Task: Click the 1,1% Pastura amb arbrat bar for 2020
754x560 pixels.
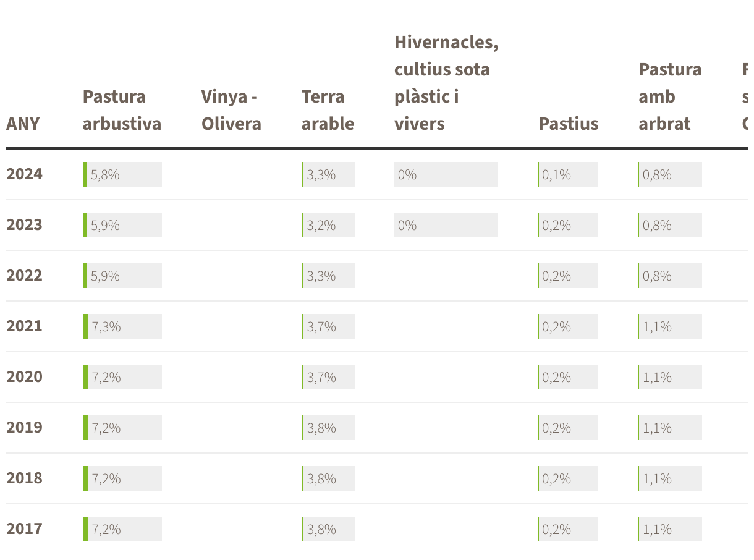Action: [670, 377]
